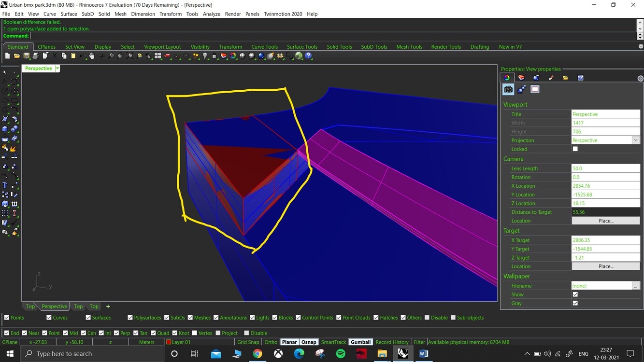The width and height of the screenshot is (644, 362).
Task: Open the Help question mark icon
Action: click(x=309, y=56)
